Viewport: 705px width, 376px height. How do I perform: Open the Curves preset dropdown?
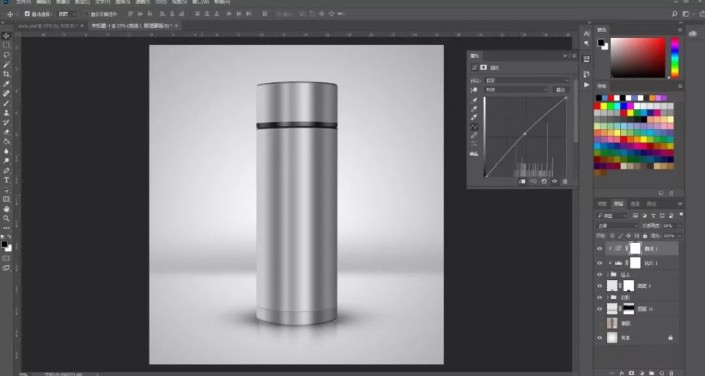coord(527,81)
